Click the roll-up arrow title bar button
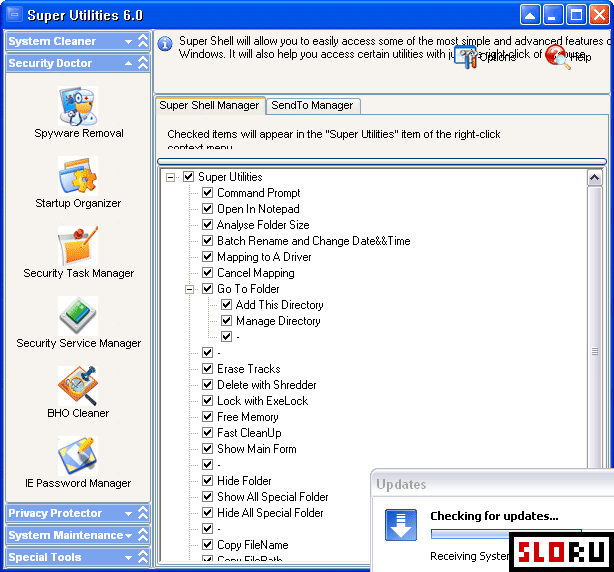Viewport: 614px width, 572px height. pyautogui.click(x=530, y=15)
